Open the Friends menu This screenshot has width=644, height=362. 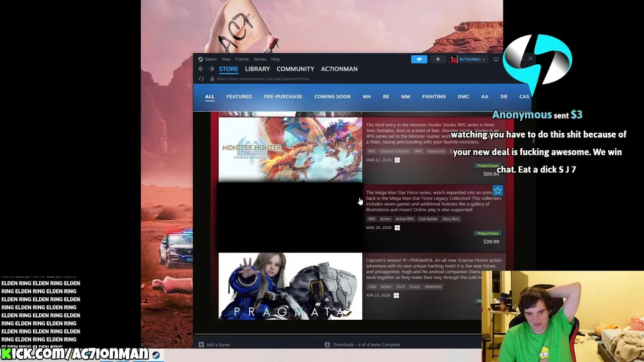tap(242, 59)
